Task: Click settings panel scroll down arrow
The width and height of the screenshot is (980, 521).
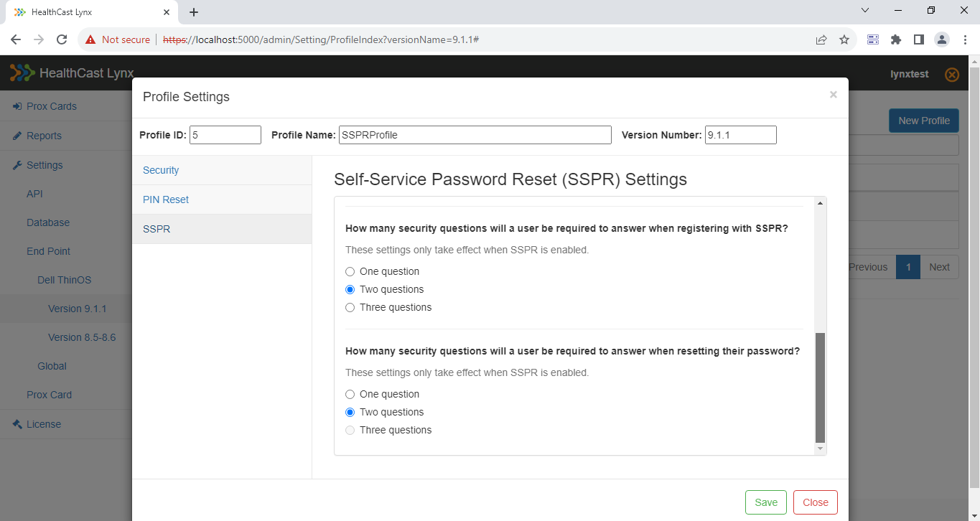Action: pos(821,449)
